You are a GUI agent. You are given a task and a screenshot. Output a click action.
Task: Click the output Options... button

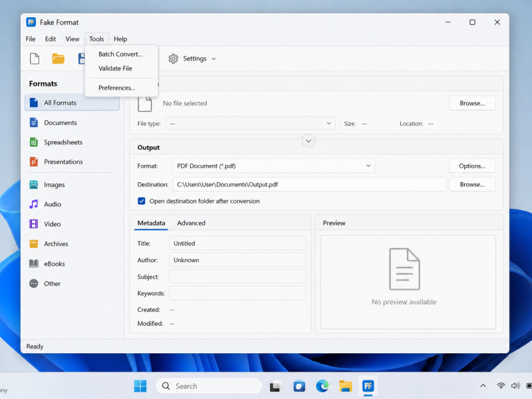click(472, 166)
